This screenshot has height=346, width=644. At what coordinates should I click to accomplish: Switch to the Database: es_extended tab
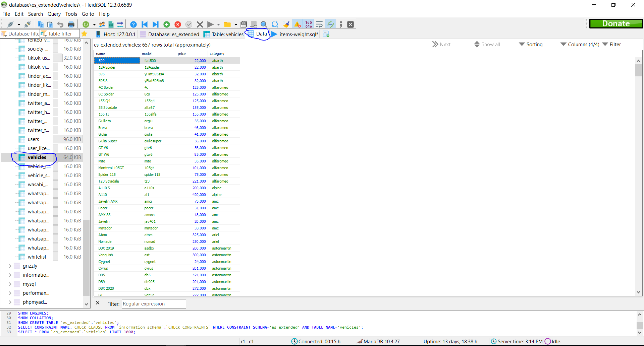[x=170, y=34]
